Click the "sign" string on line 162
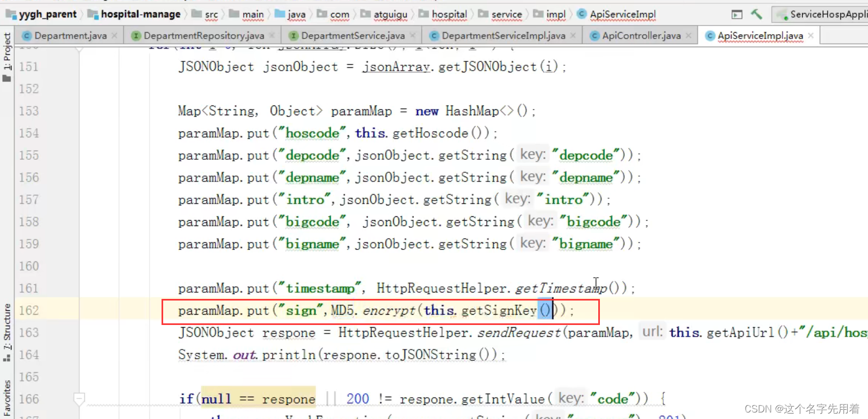The width and height of the screenshot is (868, 419). coord(301,310)
